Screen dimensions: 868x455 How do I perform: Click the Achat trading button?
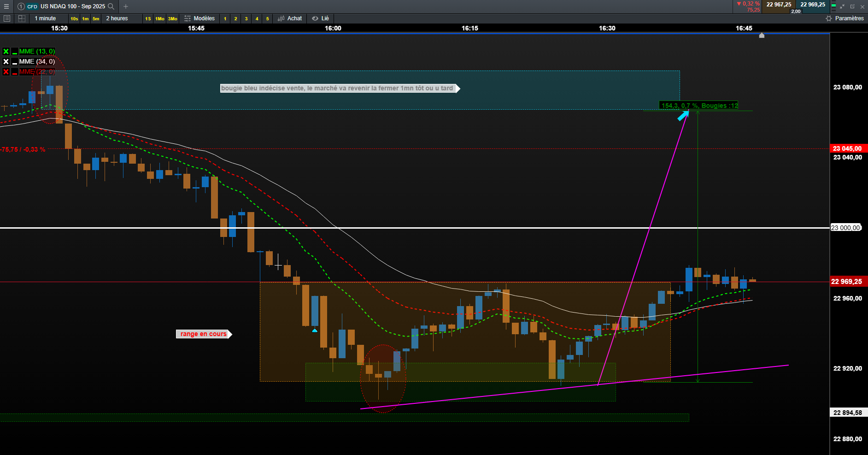pyautogui.click(x=290, y=18)
